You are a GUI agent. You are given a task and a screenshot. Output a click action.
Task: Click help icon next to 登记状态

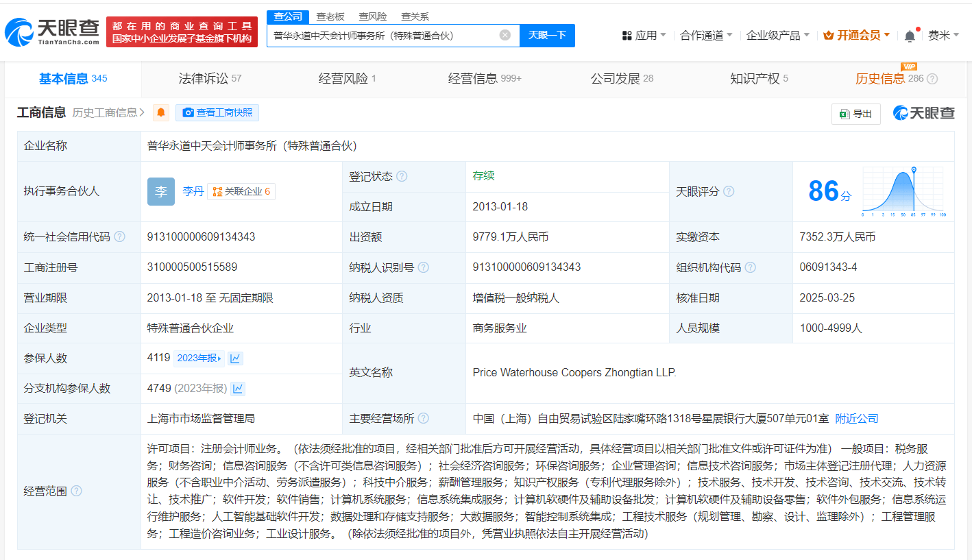click(x=402, y=176)
